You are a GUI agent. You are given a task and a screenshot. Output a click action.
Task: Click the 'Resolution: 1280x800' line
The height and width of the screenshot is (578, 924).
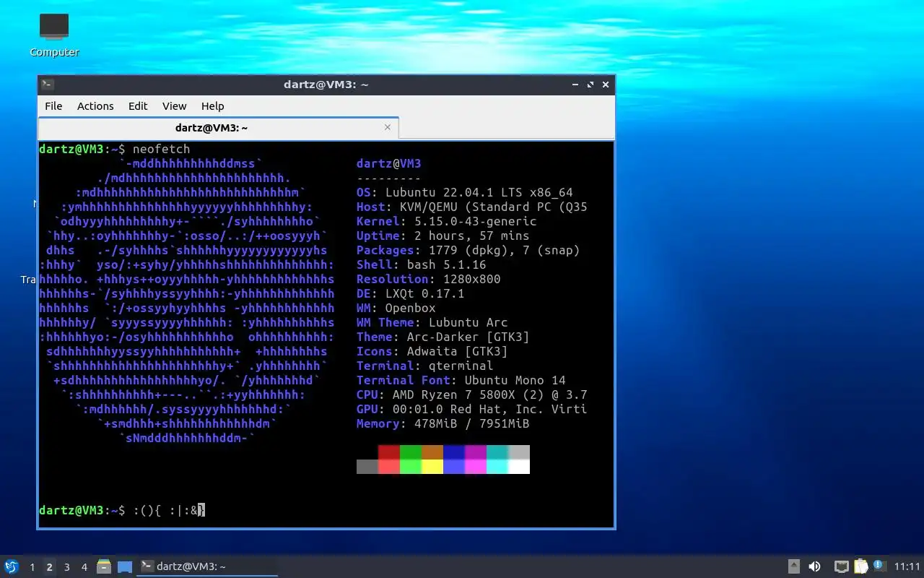coord(428,279)
